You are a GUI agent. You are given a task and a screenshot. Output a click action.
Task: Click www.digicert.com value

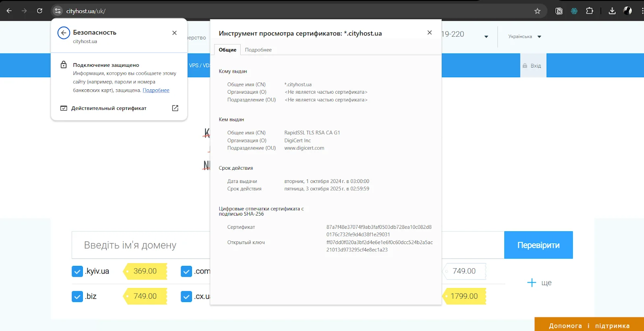(x=304, y=148)
